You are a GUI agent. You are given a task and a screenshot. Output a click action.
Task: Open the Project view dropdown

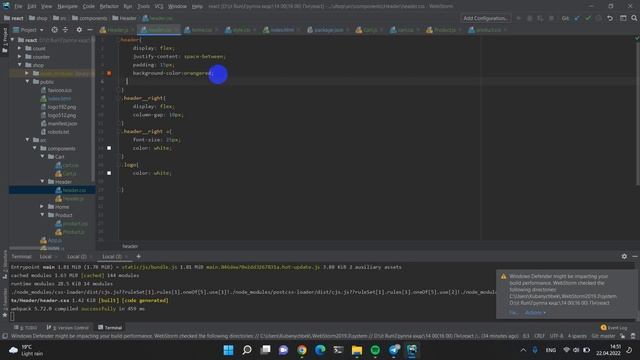[x=28, y=30]
